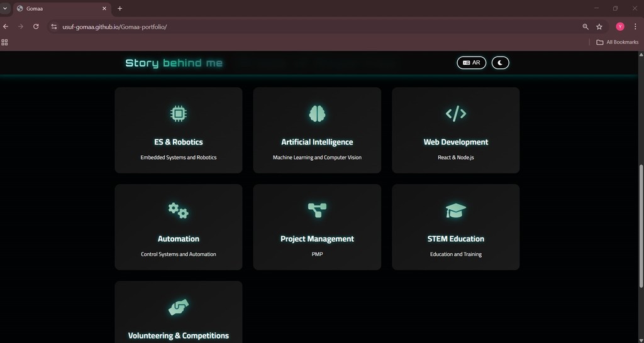Click the Web Development heading
Viewport: 644px width, 343px height.
click(x=456, y=142)
